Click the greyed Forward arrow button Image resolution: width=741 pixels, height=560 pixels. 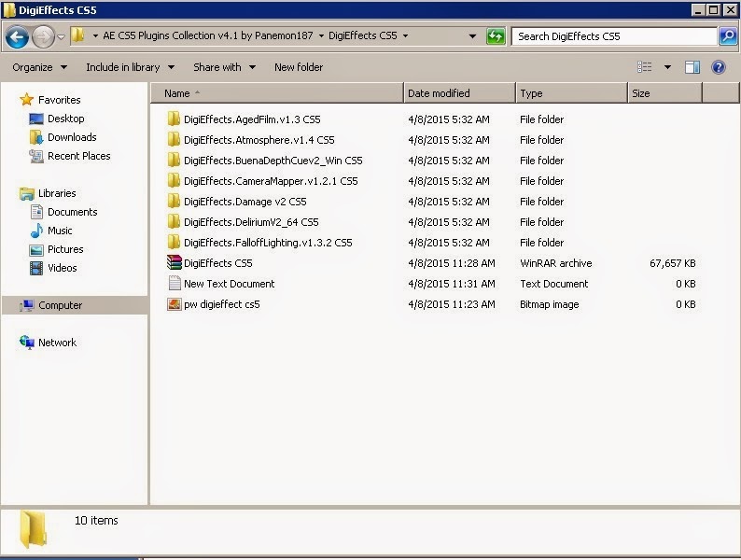pyautogui.click(x=43, y=36)
